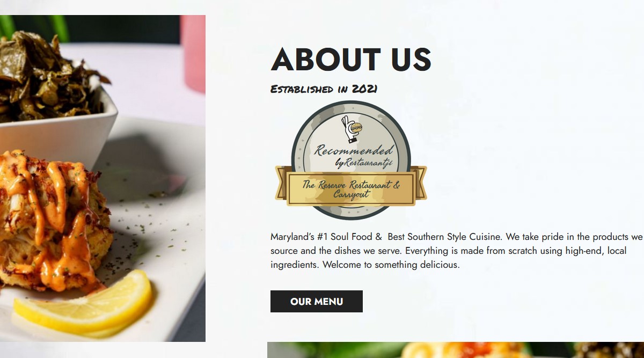Click the "Recommended" script text in badge
644x358 pixels.
pyautogui.click(x=353, y=150)
